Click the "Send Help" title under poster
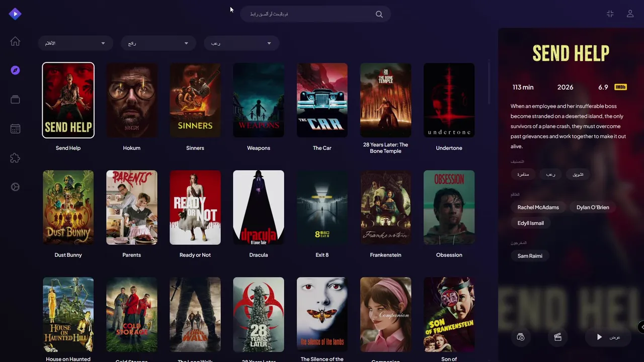Viewport: 644px width, 362px height. point(68,148)
